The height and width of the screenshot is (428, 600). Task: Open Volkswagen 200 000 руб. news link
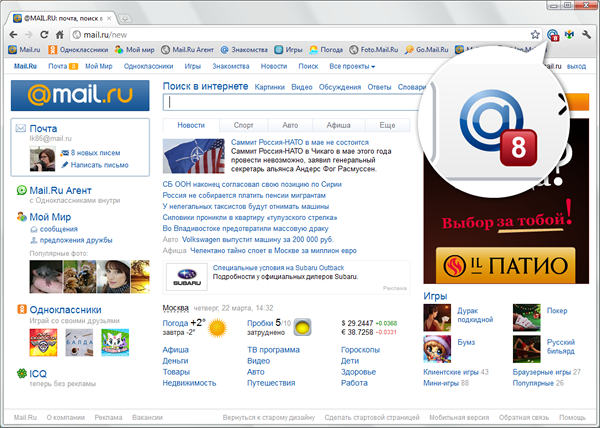[258, 239]
